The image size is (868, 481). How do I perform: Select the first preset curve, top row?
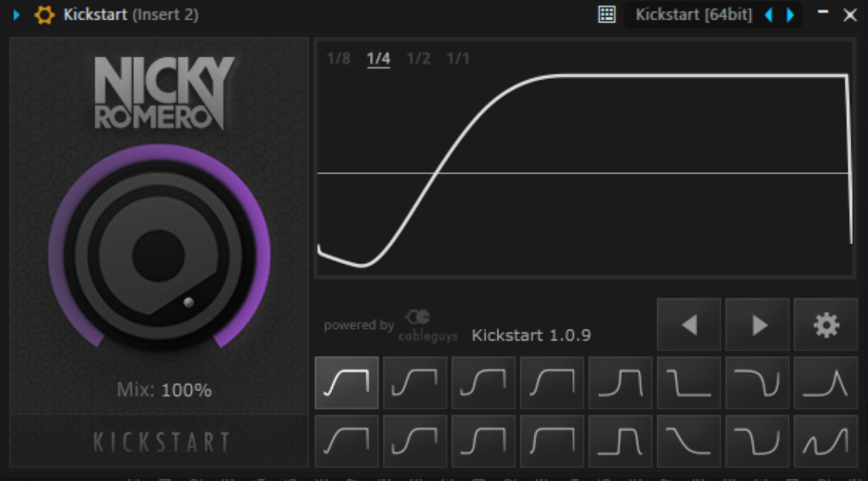[346, 383]
